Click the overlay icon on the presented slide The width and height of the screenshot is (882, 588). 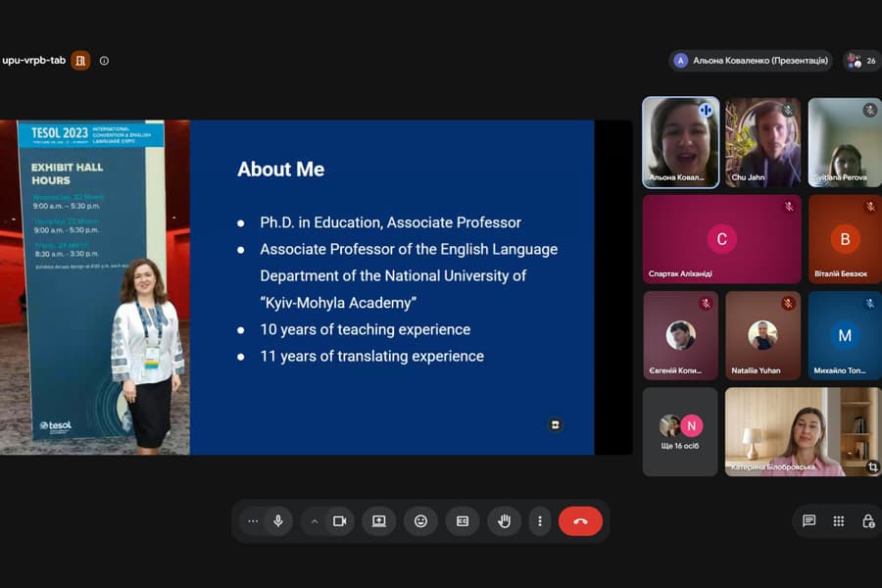click(x=556, y=424)
